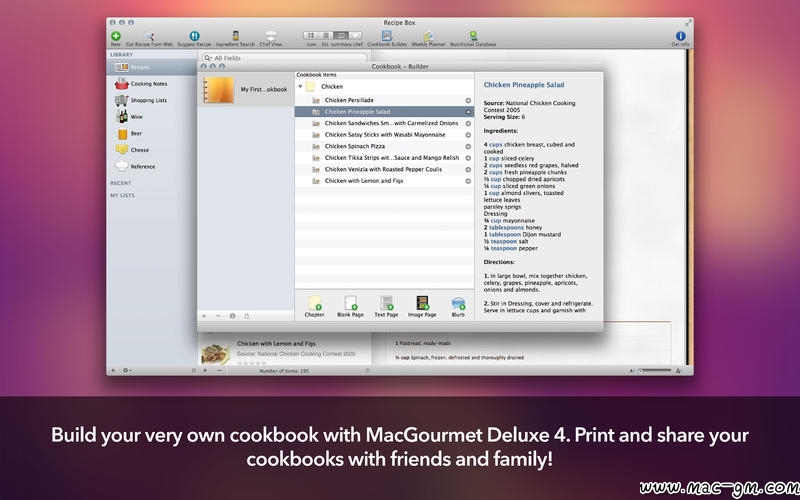
Task: Add an Image Page to the cookbook
Action: coord(422,306)
